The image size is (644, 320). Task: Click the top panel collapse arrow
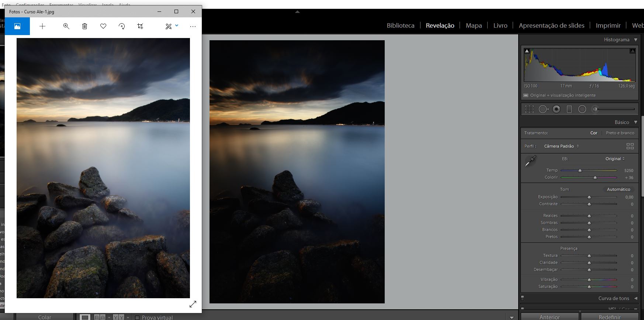297,12
